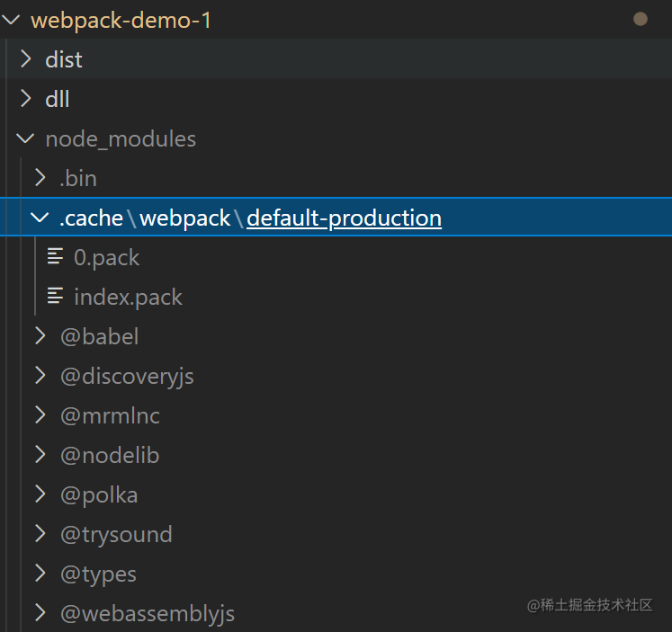Viewport: 672px width, 632px height.
Task: Select the dist folder label
Action: [x=64, y=59]
